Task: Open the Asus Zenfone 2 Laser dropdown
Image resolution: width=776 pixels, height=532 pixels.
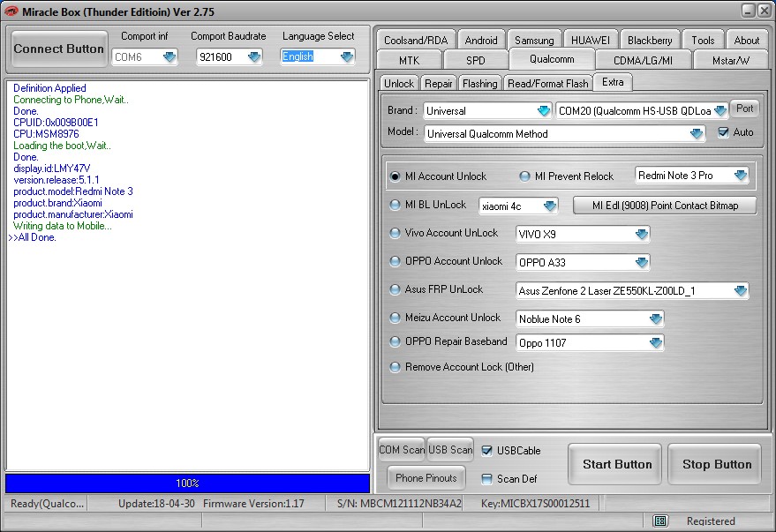Action: pyautogui.click(x=741, y=291)
